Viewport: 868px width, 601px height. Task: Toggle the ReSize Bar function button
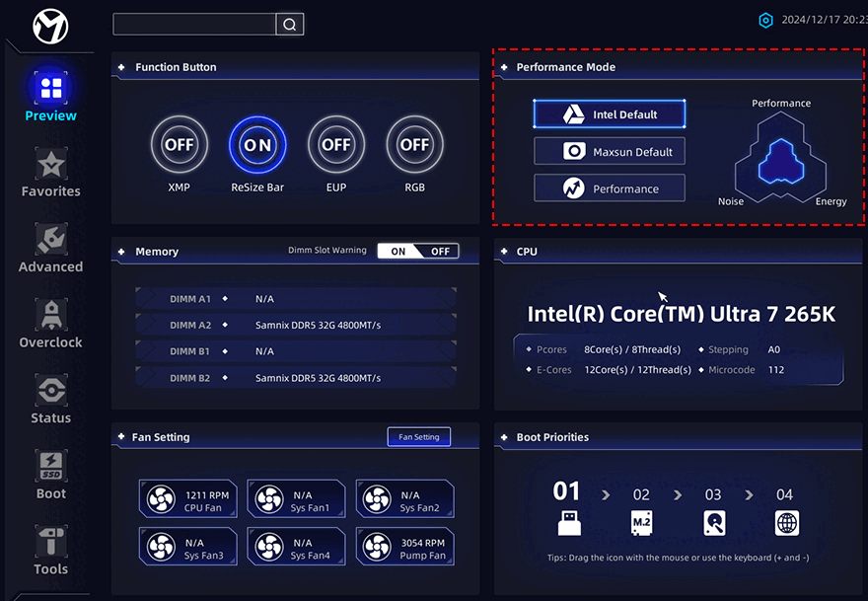pyautogui.click(x=257, y=144)
